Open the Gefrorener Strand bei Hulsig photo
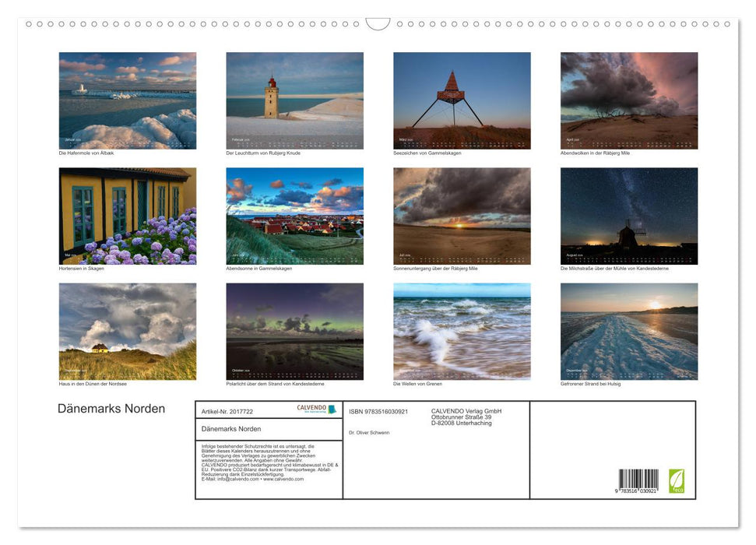This screenshot has height=545, width=756. (628, 331)
